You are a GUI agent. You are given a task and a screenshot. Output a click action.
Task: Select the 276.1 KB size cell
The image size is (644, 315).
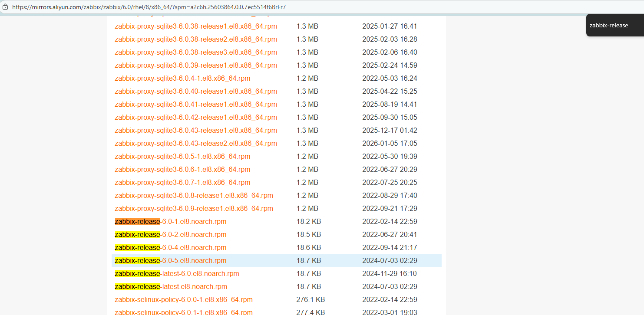tap(311, 300)
